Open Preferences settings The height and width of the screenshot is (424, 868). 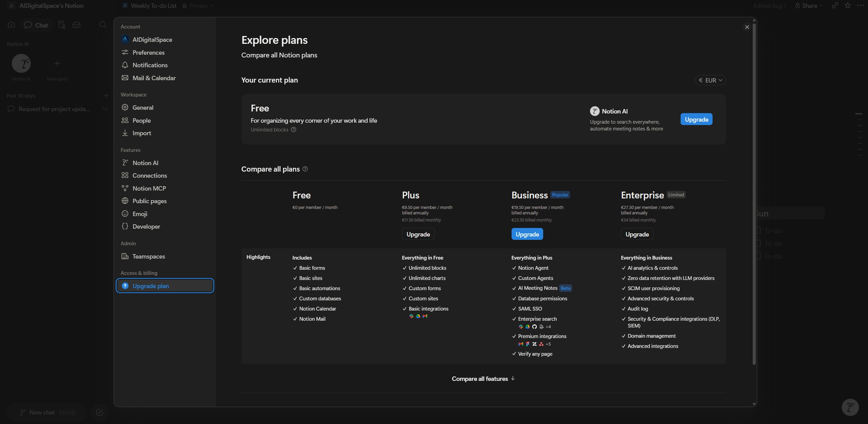coord(165,52)
